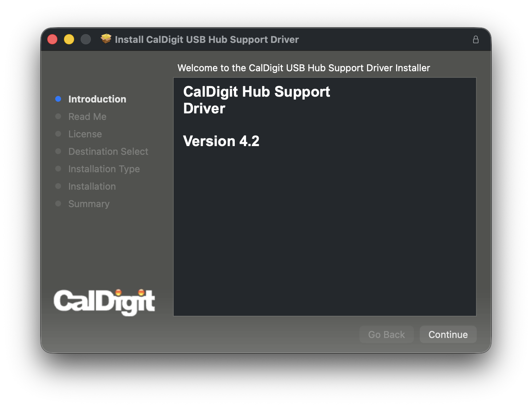Close the installer with the red button
This screenshot has width=532, height=407.
coord(52,39)
